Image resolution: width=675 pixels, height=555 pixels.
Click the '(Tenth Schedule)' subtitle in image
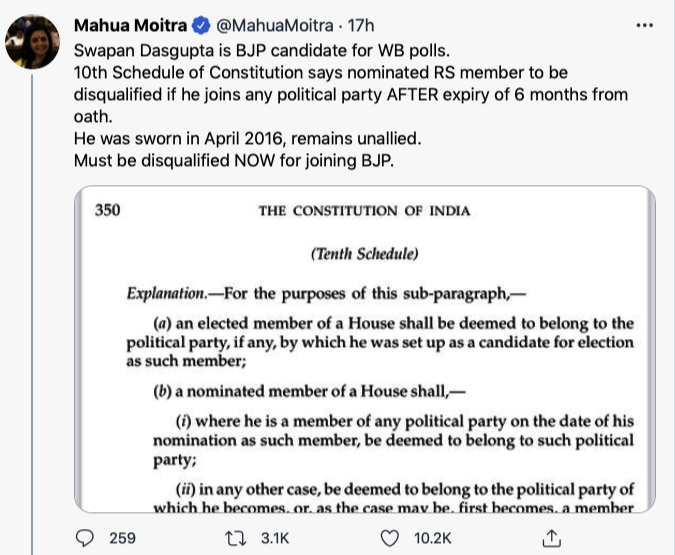[364, 254]
